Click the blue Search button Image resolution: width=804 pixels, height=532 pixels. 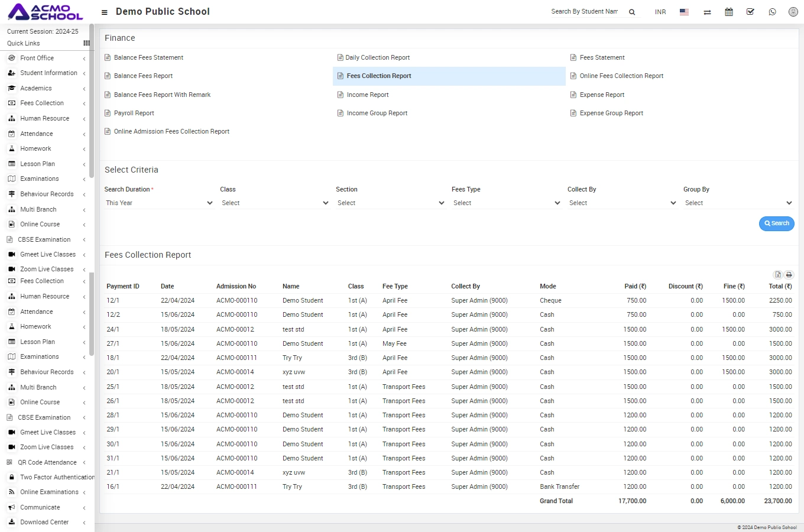click(776, 223)
